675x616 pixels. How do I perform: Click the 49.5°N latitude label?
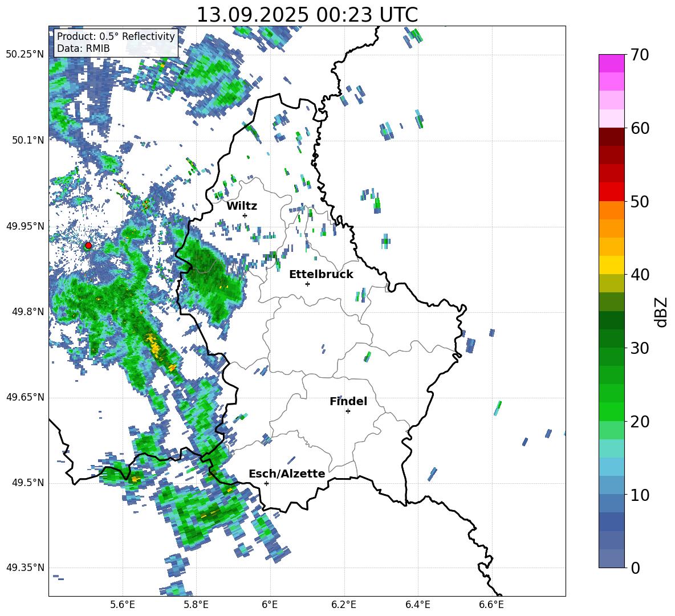(x=28, y=483)
